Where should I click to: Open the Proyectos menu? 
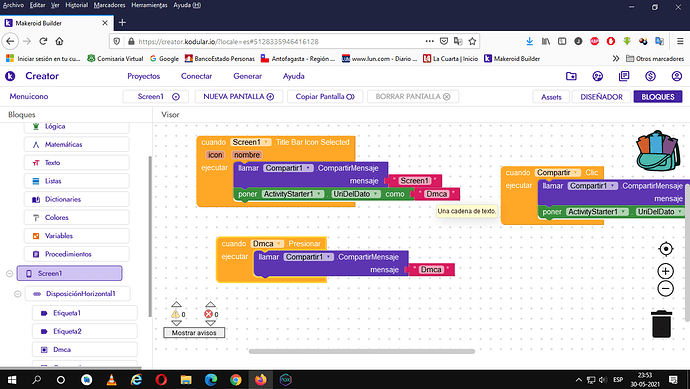pos(143,76)
